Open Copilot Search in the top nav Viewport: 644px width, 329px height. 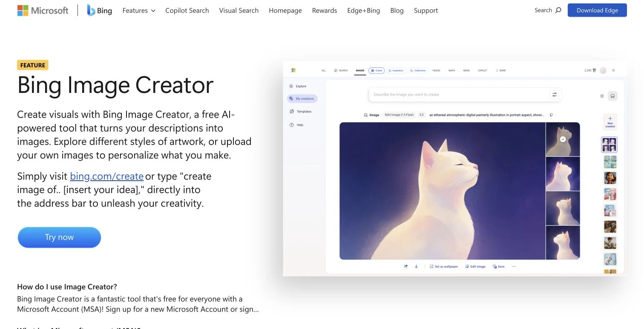[x=187, y=10]
